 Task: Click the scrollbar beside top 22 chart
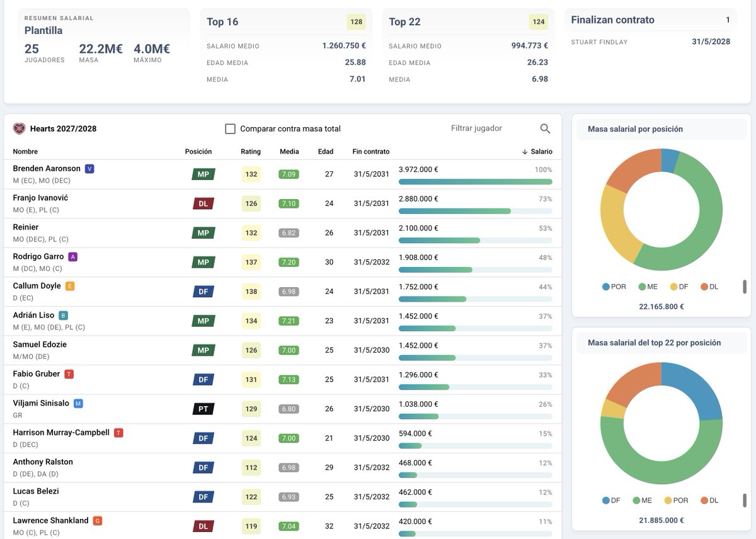click(745, 501)
